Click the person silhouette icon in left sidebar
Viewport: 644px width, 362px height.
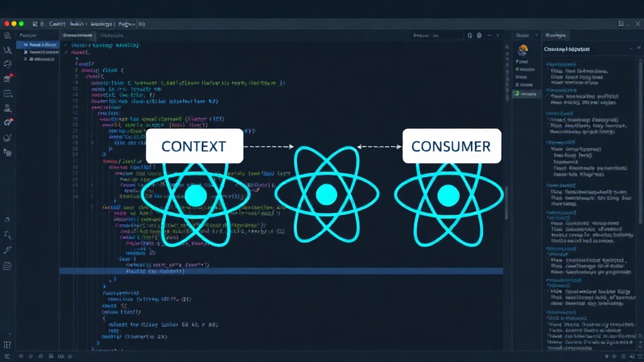[8, 108]
